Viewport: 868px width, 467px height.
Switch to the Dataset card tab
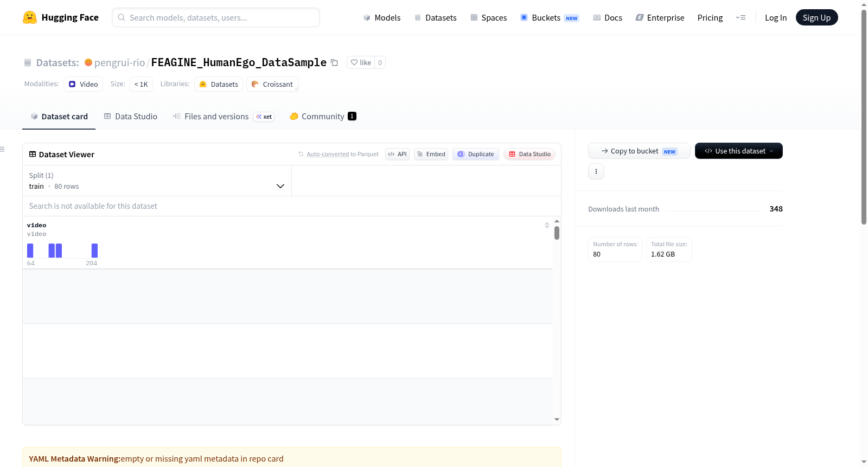pyautogui.click(x=59, y=117)
